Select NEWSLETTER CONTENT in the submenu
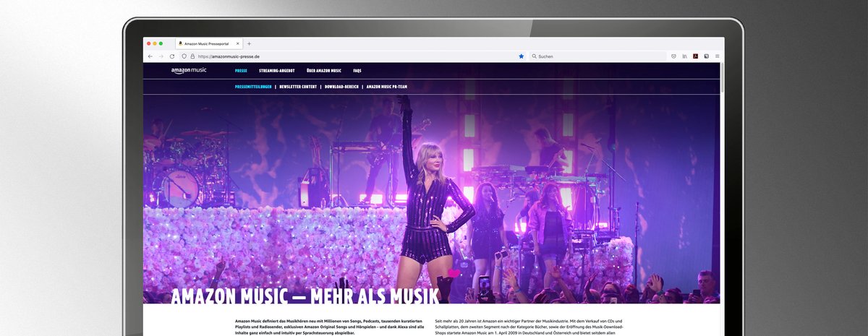 (x=298, y=87)
